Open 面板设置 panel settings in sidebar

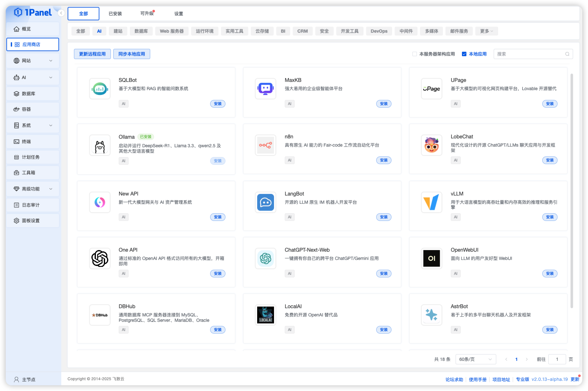pyautogui.click(x=33, y=221)
